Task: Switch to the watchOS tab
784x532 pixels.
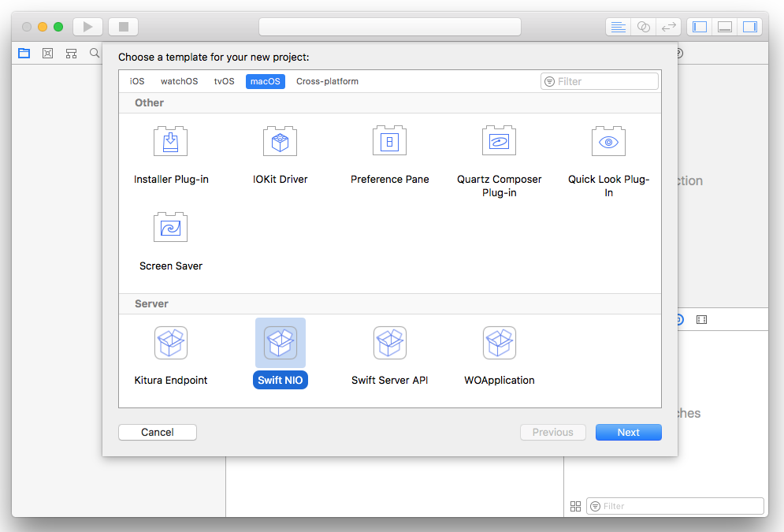Action: (180, 81)
